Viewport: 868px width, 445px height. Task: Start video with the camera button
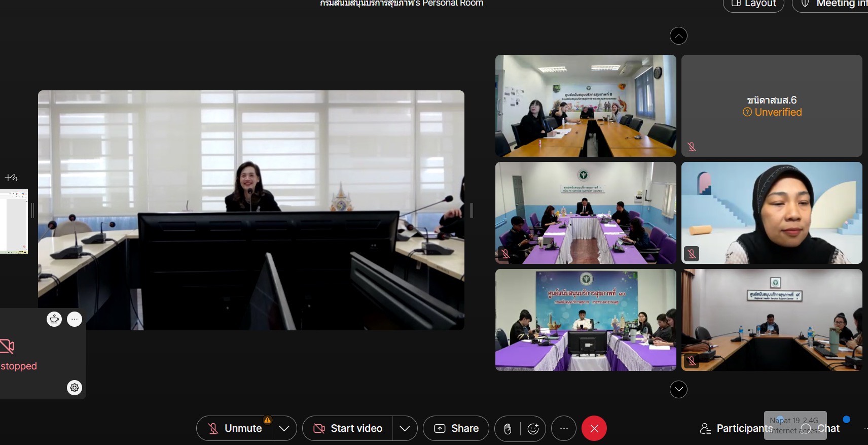(x=348, y=429)
